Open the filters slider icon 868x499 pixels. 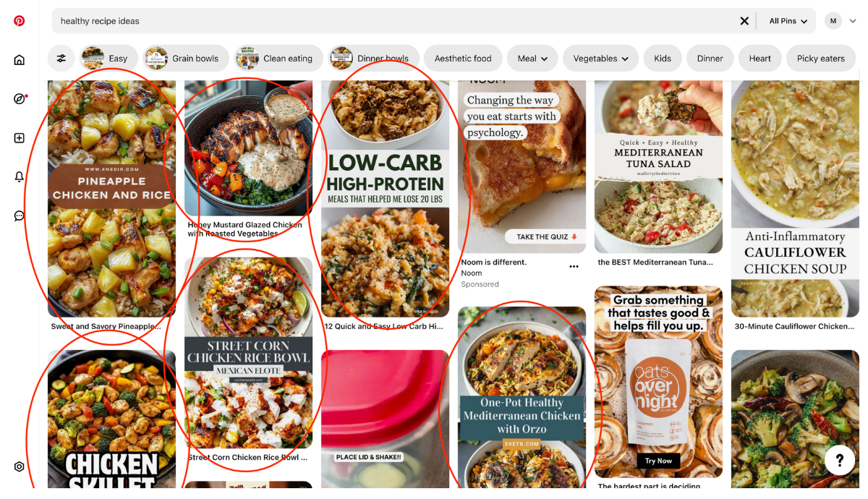point(61,59)
